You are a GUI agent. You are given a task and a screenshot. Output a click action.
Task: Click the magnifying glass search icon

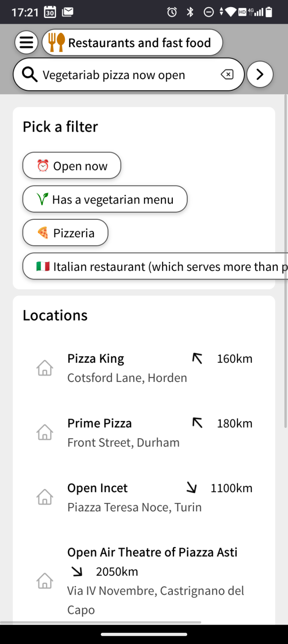pyautogui.click(x=30, y=75)
